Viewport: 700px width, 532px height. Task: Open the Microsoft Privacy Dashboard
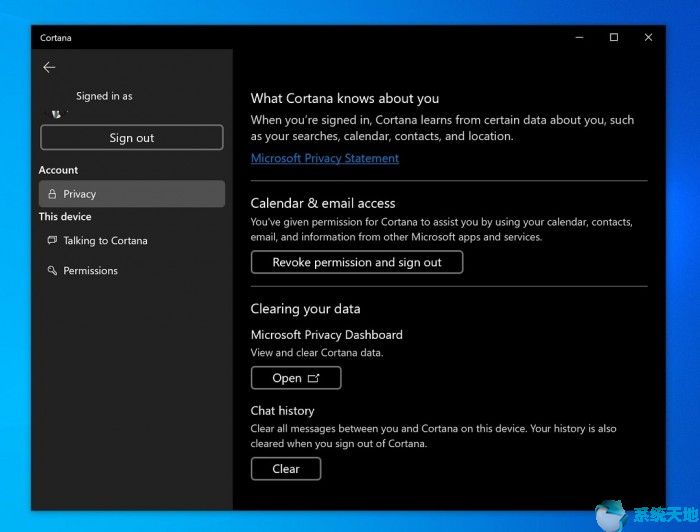click(x=296, y=378)
